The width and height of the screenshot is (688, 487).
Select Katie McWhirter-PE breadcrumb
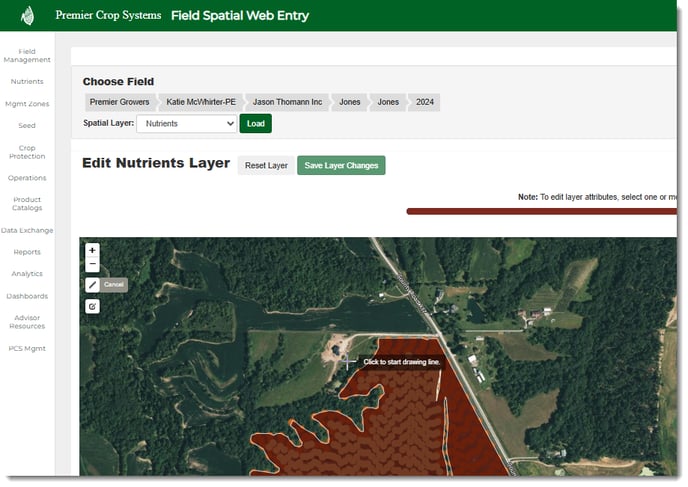pos(201,102)
